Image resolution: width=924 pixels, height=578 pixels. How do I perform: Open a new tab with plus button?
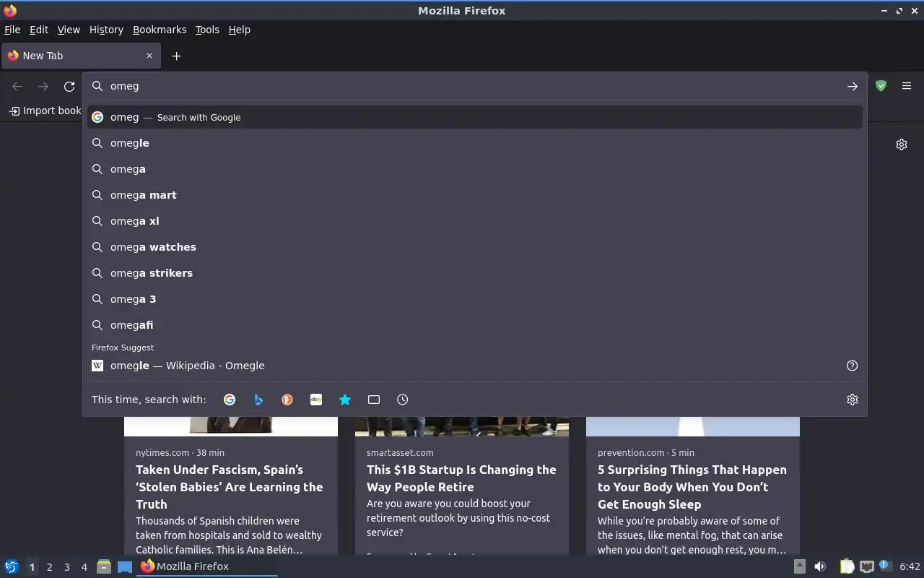176,56
